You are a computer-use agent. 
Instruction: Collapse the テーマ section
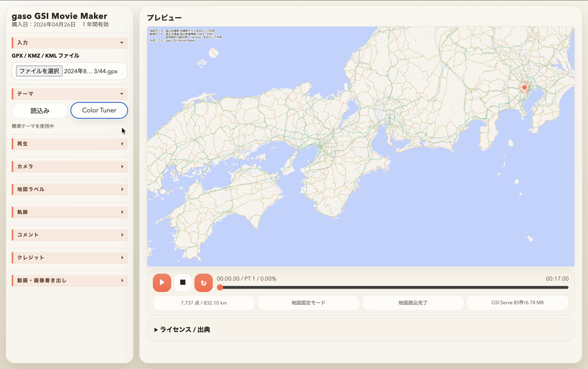pos(69,94)
